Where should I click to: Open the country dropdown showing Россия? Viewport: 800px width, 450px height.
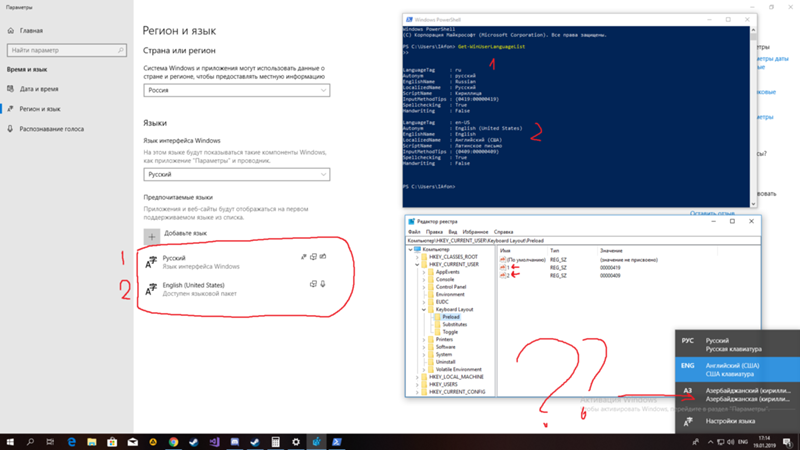click(x=237, y=90)
